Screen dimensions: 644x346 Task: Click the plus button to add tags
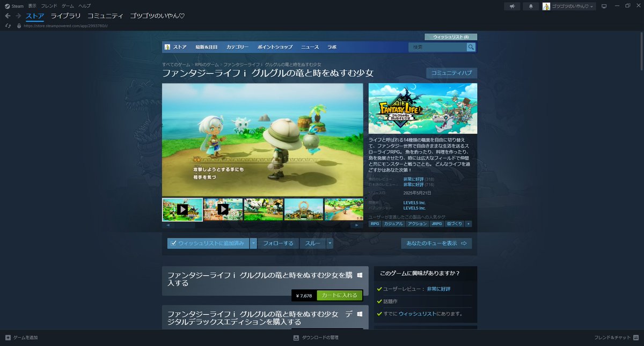click(469, 224)
